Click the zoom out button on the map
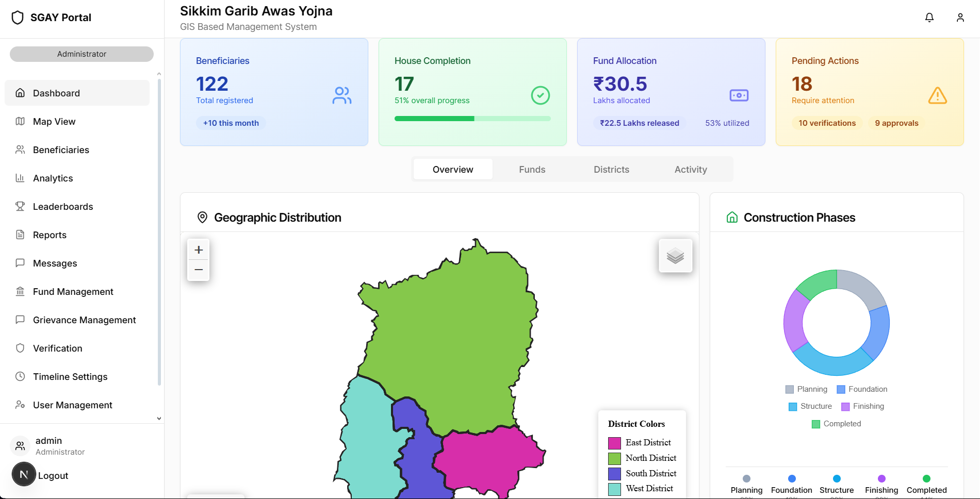Image resolution: width=980 pixels, height=499 pixels. click(198, 270)
